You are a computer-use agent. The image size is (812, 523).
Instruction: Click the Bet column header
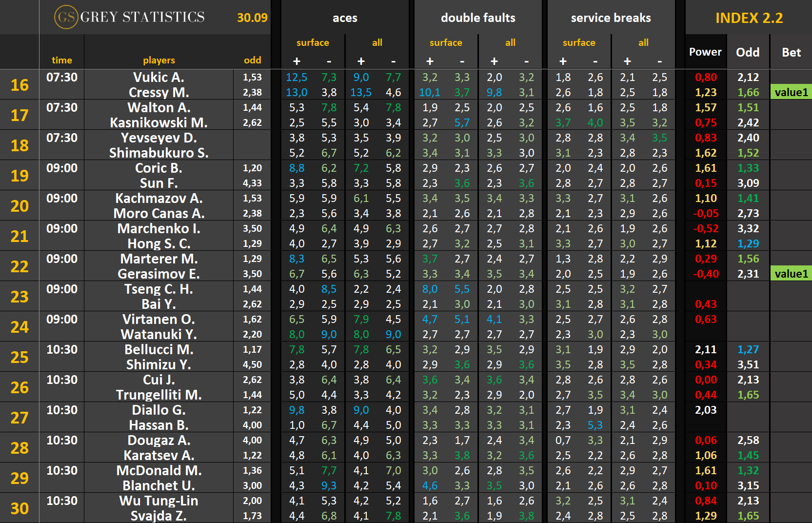click(791, 52)
